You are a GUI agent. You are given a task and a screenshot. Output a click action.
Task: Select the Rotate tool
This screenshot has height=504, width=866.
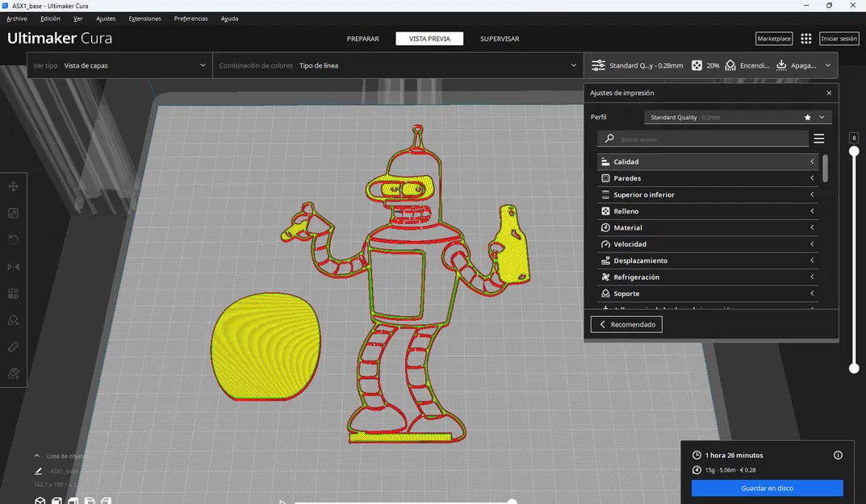13,239
